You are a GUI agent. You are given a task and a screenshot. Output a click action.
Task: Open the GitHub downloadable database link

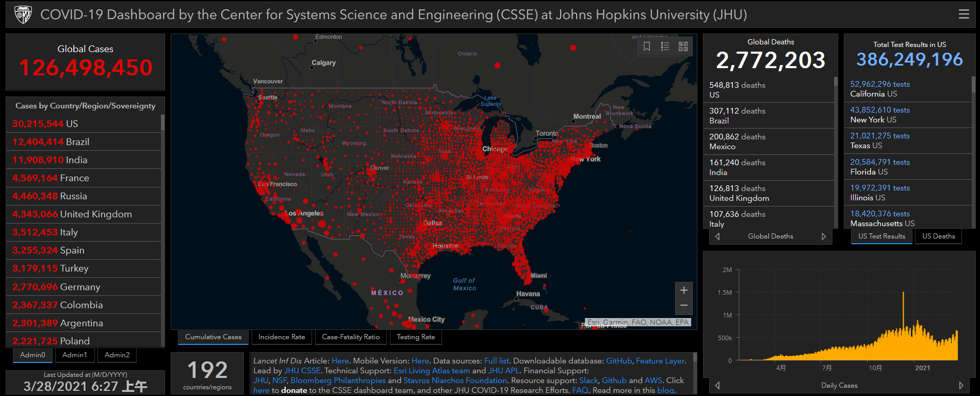[619, 361]
